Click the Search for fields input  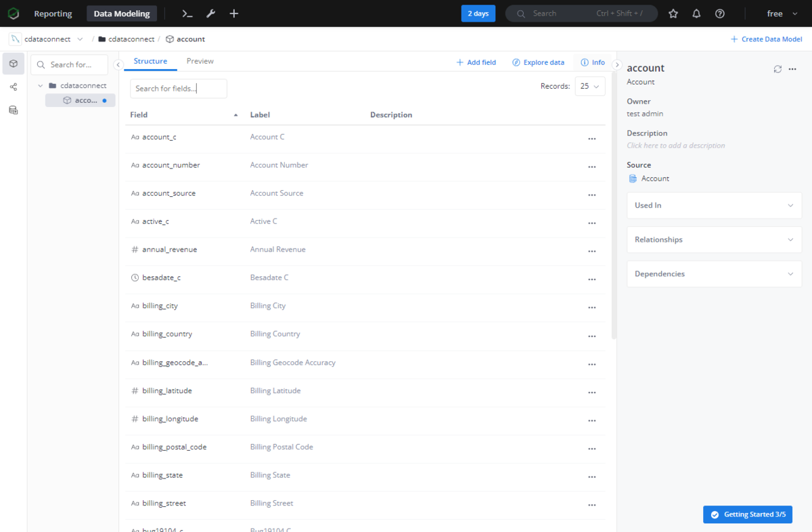click(x=179, y=89)
